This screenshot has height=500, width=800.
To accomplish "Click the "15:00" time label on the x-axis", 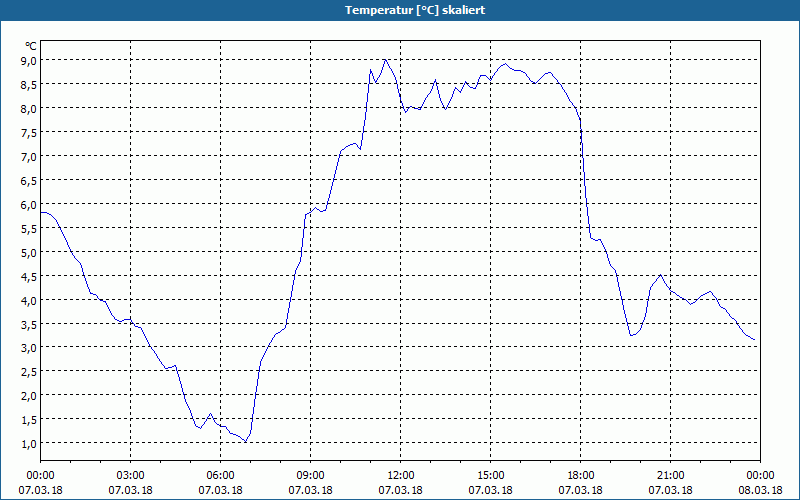I will coord(490,476).
